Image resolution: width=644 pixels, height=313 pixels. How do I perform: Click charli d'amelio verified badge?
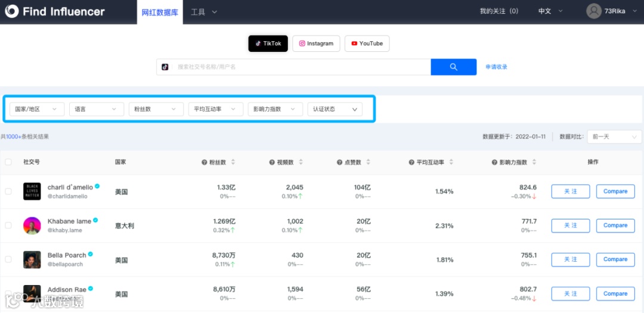97,186
